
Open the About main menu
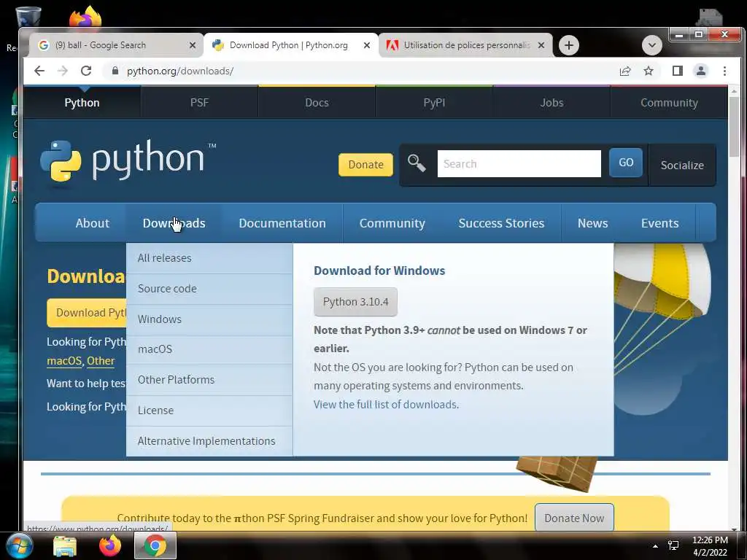[x=92, y=223]
